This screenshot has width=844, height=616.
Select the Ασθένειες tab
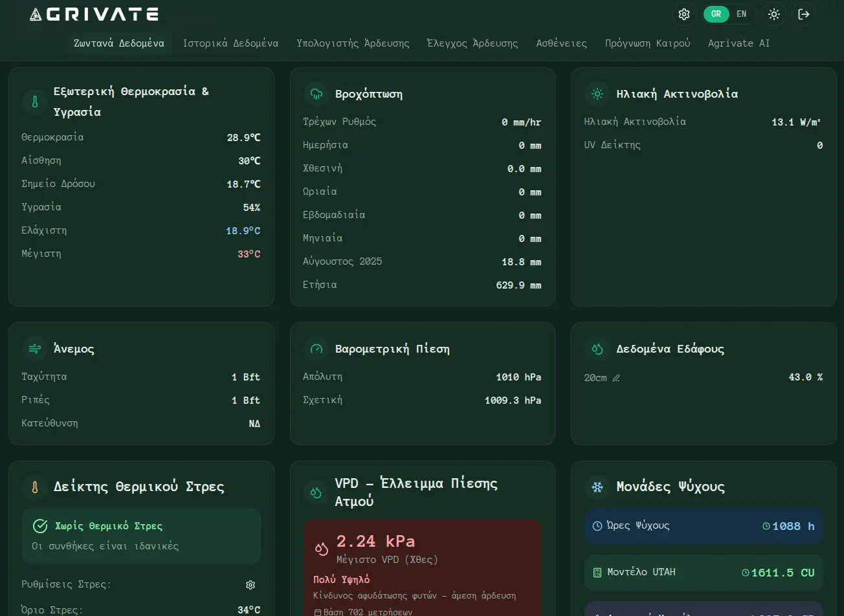(562, 43)
